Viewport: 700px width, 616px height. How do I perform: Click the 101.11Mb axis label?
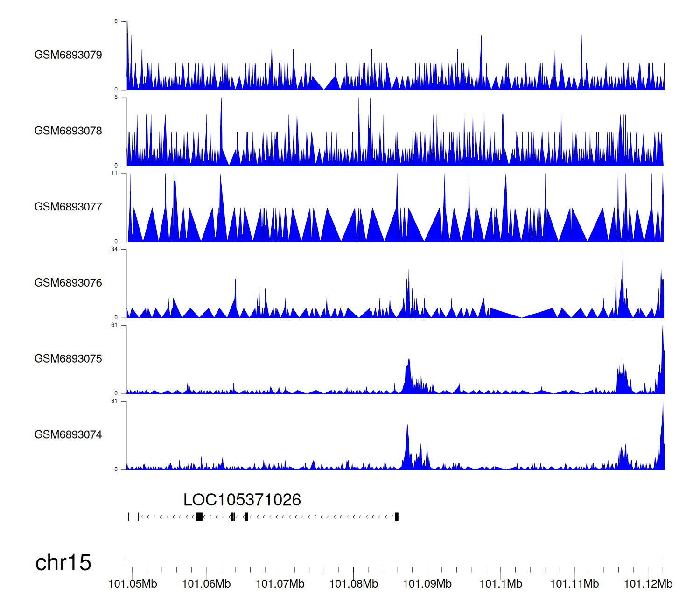coord(574,584)
